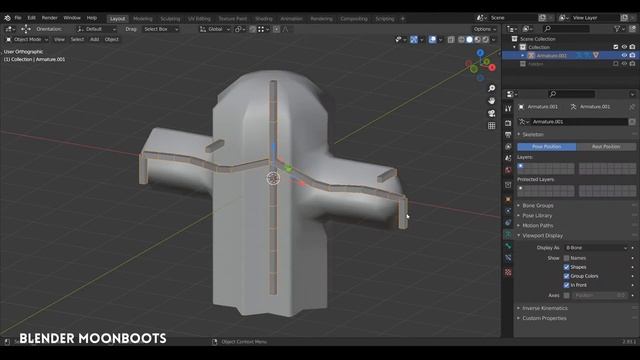Select material preview shading mode
The image size is (640, 360).
pyautogui.click(x=477, y=40)
